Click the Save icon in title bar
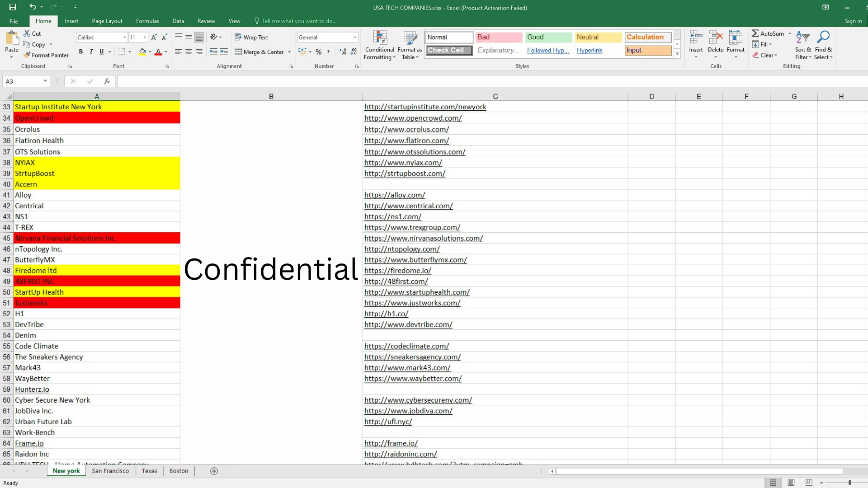This screenshot has width=868, height=488. tap(13, 7)
